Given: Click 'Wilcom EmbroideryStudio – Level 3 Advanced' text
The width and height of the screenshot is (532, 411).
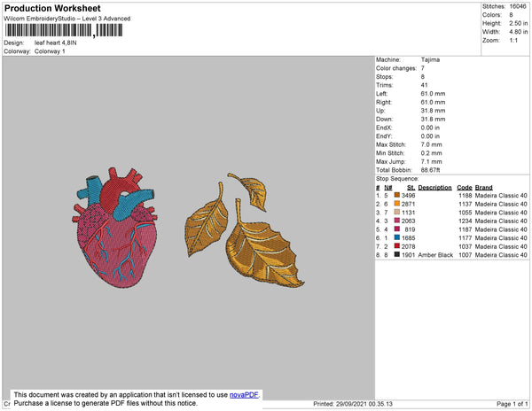Looking at the screenshot, I should tap(67, 19).
